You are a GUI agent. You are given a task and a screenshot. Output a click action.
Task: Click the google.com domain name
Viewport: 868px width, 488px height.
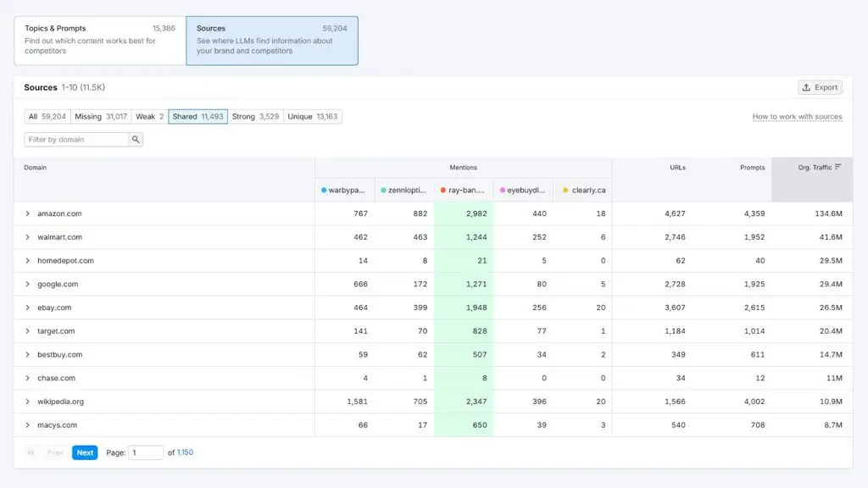coord(58,284)
